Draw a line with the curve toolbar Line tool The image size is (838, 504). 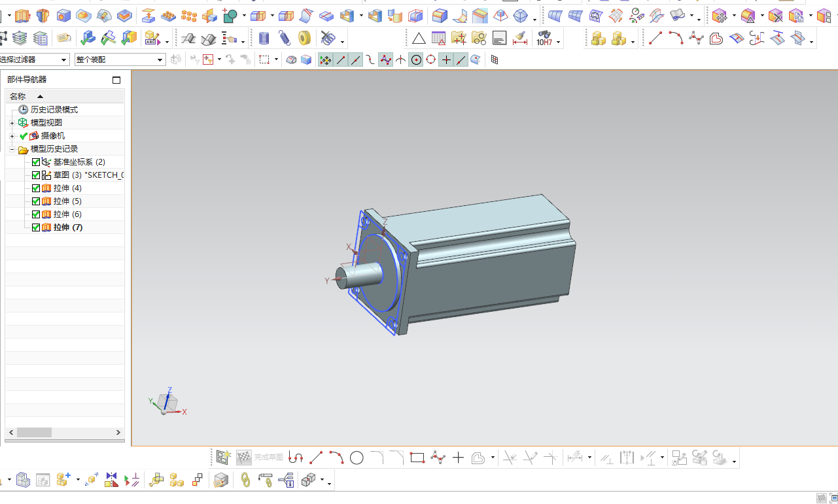click(x=655, y=39)
